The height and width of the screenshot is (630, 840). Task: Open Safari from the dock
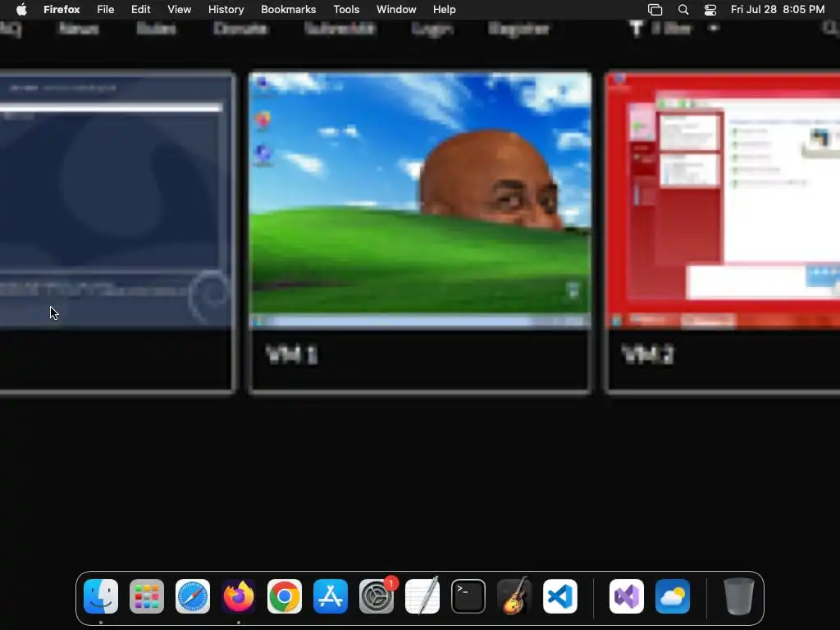click(x=193, y=596)
